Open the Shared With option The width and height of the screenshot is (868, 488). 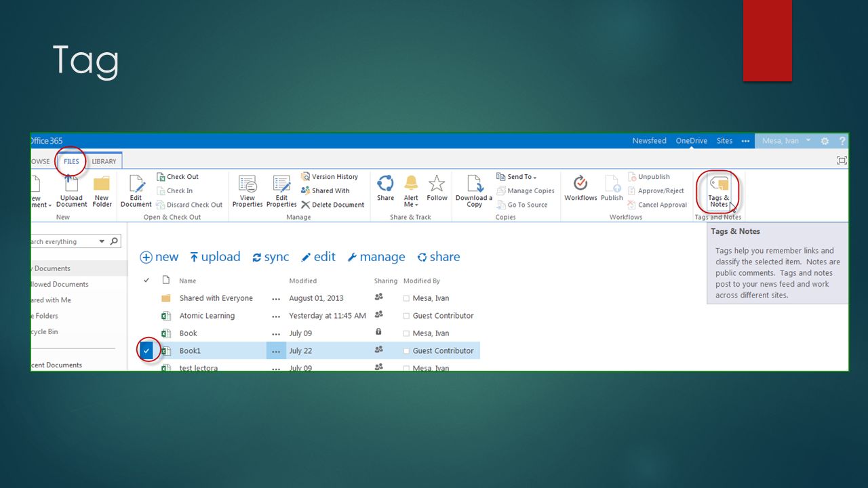click(x=325, y=191)
